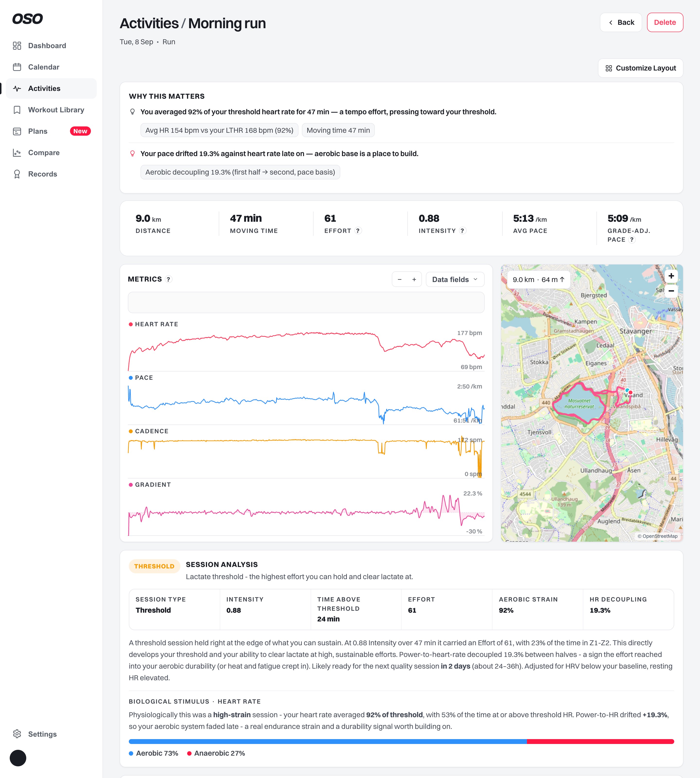Show Intensity help tooltip
This screenshot has width=700, height=778.
[462, 230]
